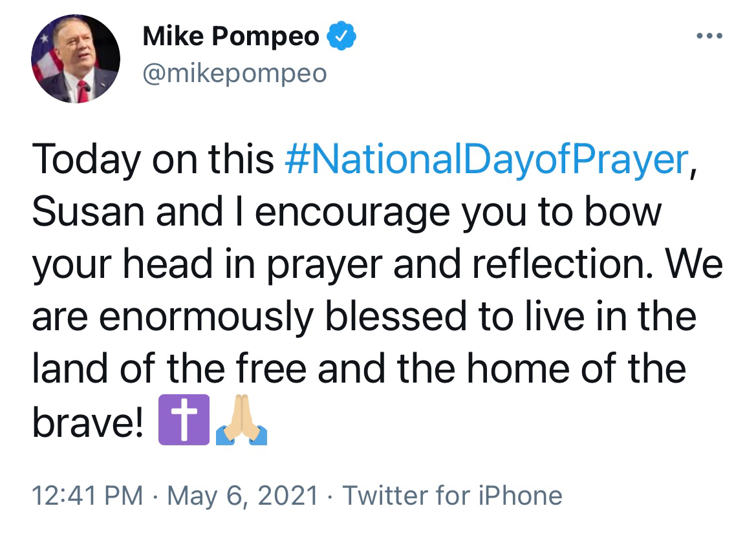This screenshot has width=756, height=539.
Task: Click the folded praying hands emoji
Action: click(241, 419)
